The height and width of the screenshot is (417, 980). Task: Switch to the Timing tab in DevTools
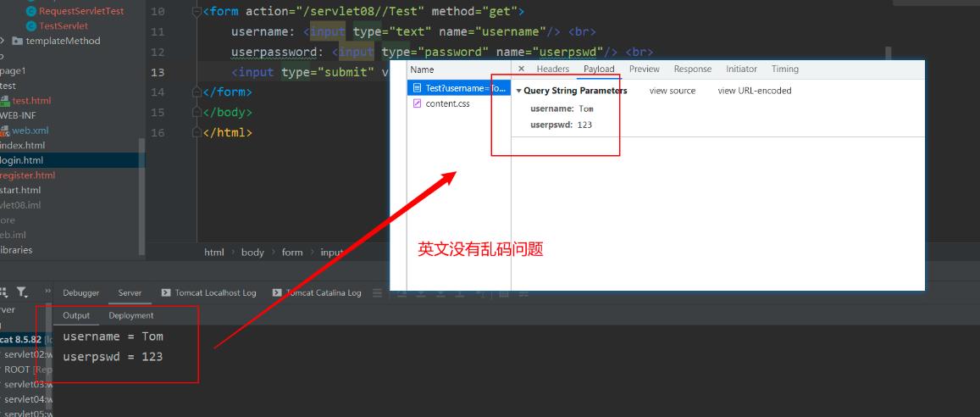(x=785, y=69)
